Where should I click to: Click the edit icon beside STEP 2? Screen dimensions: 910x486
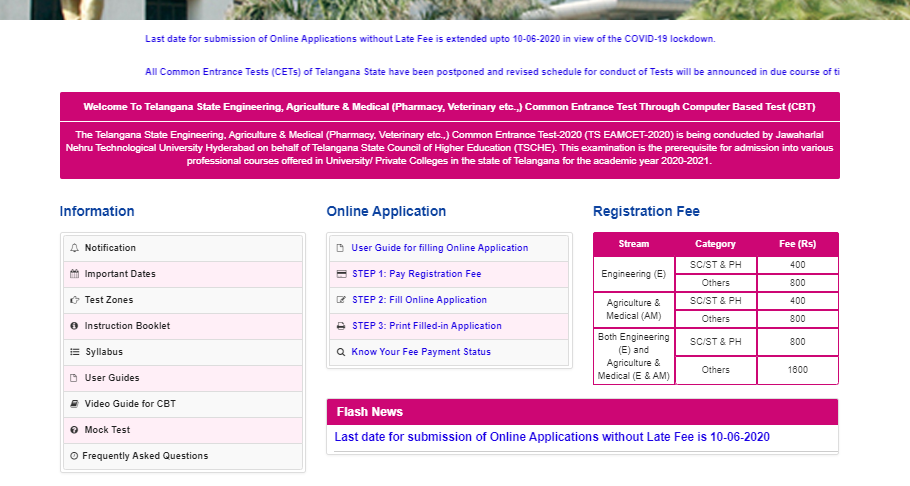341,300
